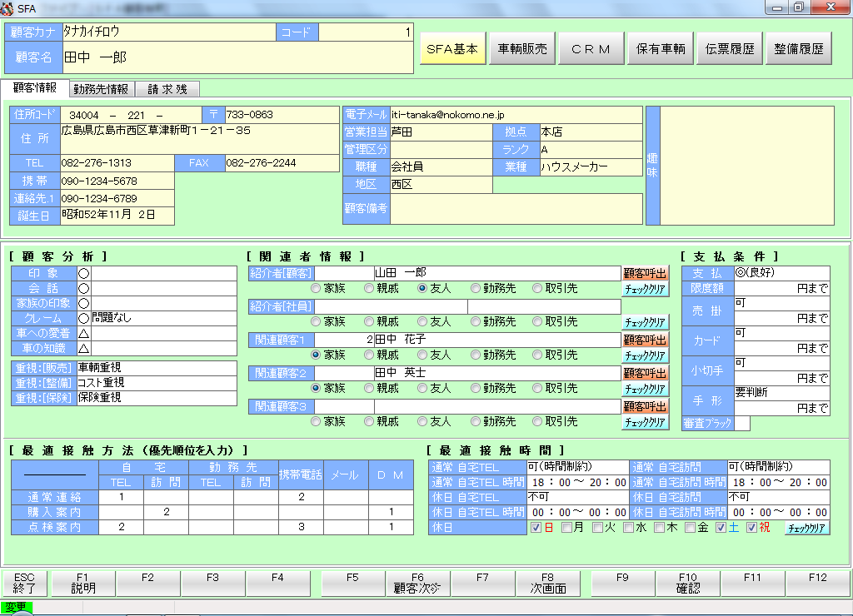Click the FAX field 082-276-2244
853x616 pixels.
coord(282,163)
